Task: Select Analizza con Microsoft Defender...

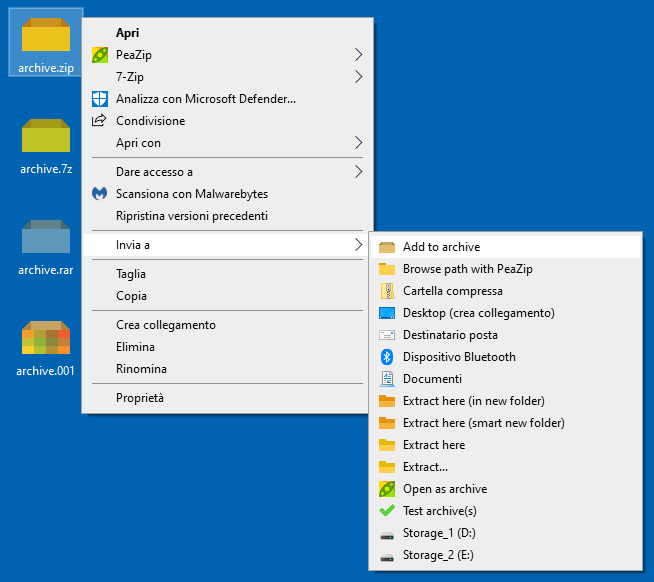Action: [227, 99]
